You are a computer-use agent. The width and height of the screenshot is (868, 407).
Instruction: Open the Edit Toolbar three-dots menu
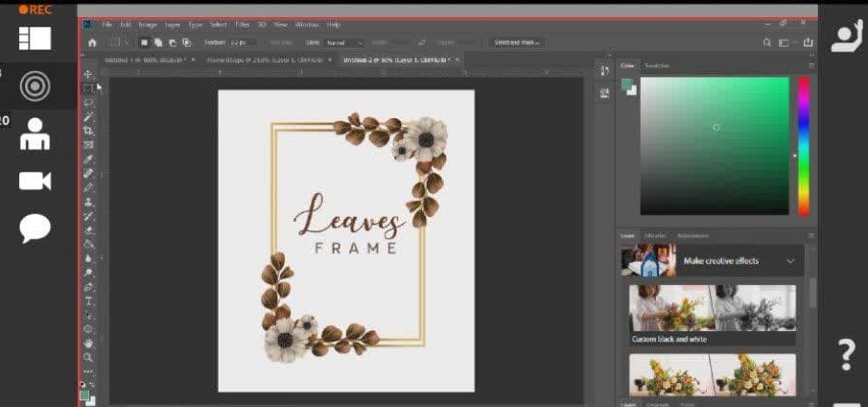(88, 371)
